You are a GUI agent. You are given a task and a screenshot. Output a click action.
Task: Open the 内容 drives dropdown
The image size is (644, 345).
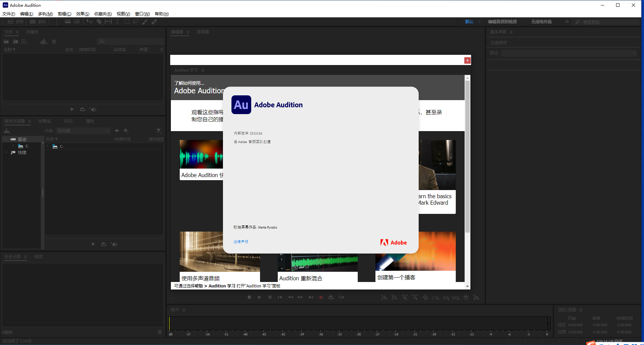click(x=83, y=130)
